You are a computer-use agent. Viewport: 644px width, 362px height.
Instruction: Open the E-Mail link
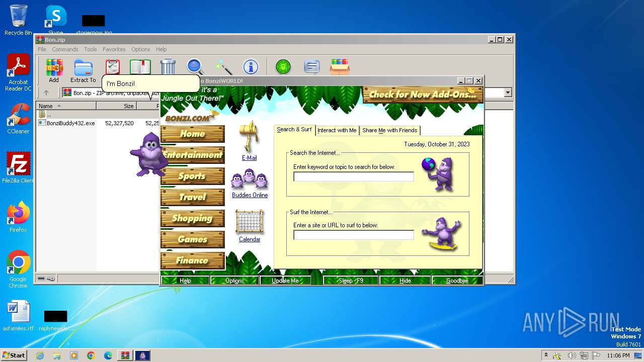click(x=250, y=158)
